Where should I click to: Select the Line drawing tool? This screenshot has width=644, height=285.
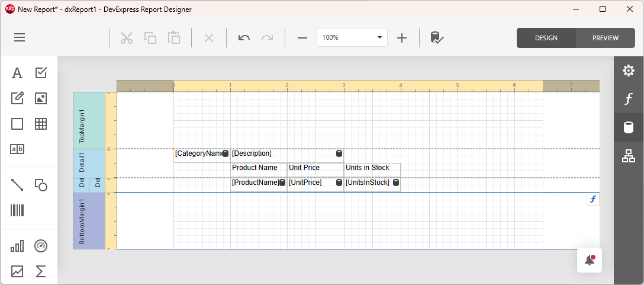pyautogui.click(x=17, y=185)
